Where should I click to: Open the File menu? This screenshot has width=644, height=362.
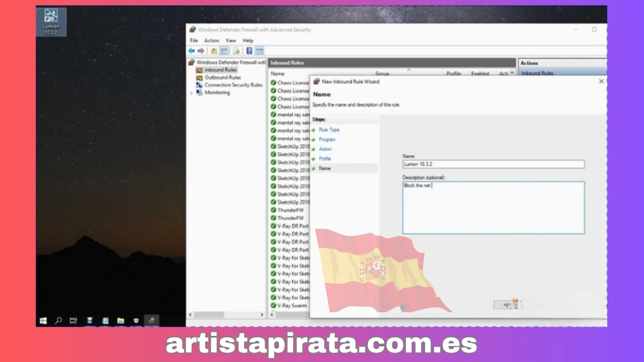click(x=194, y=41)
